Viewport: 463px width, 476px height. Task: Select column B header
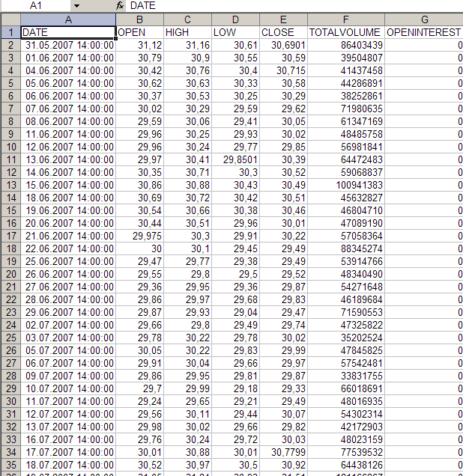coord(139,19)
